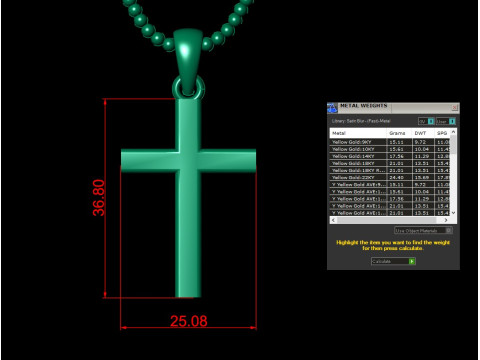Toggle the Use Object Materials option

(423, 230)
